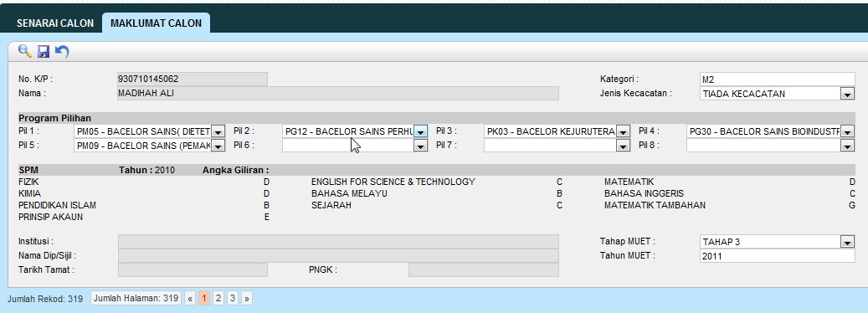Click the No. K/P field
Screen dimensions: 868x313
(x=193, y=79)
